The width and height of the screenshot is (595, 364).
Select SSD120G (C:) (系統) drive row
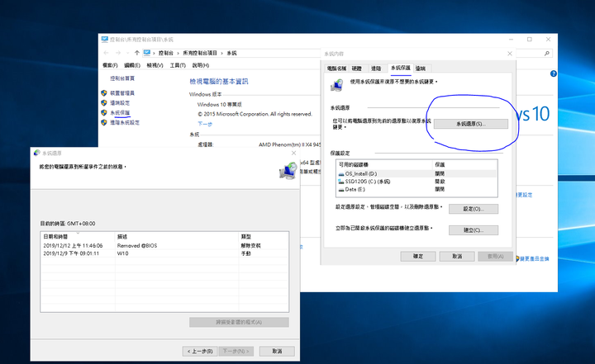(x=416, y=182)
